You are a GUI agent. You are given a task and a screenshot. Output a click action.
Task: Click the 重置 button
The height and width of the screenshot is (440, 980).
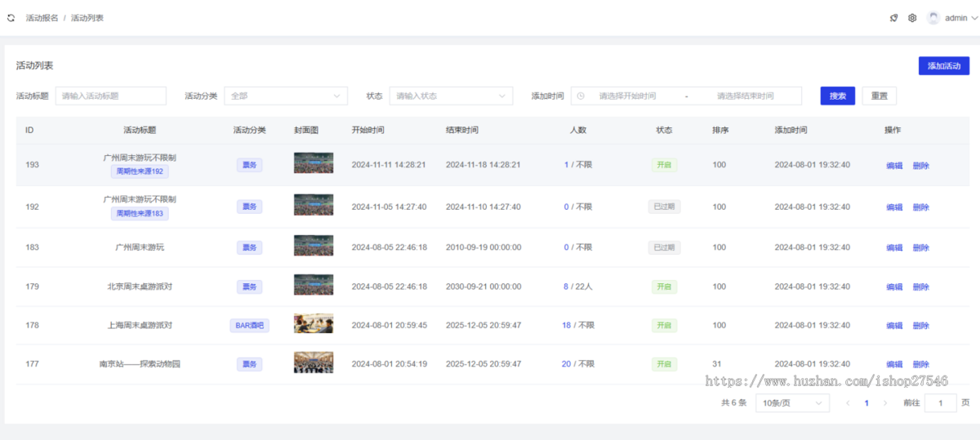pos(879,96)
